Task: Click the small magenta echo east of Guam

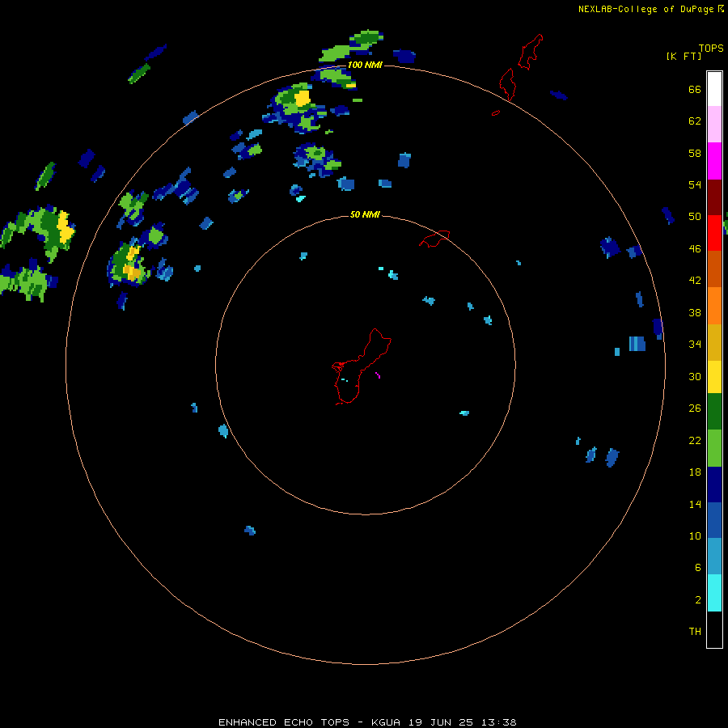Action: [378, 375]
